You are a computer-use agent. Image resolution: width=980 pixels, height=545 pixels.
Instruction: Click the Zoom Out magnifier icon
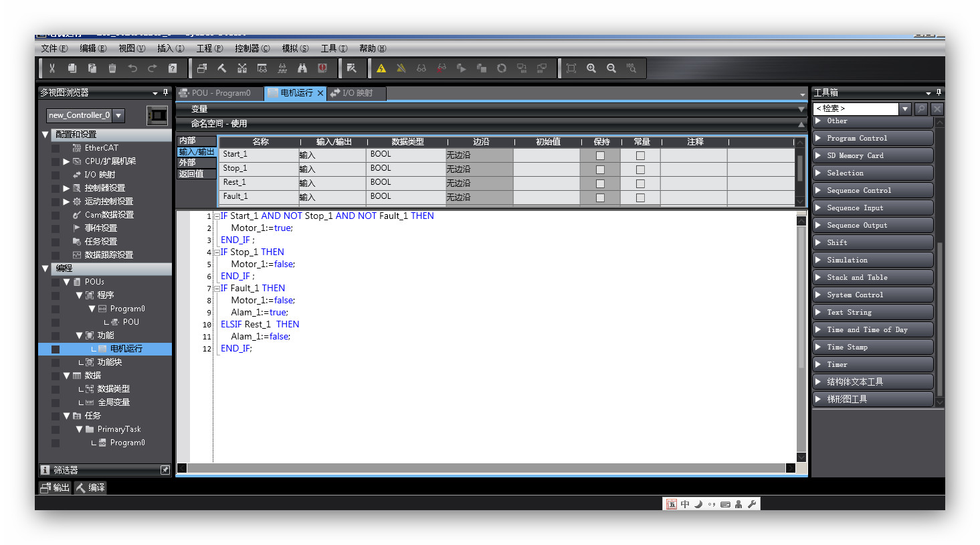click(x=611, y=68)
